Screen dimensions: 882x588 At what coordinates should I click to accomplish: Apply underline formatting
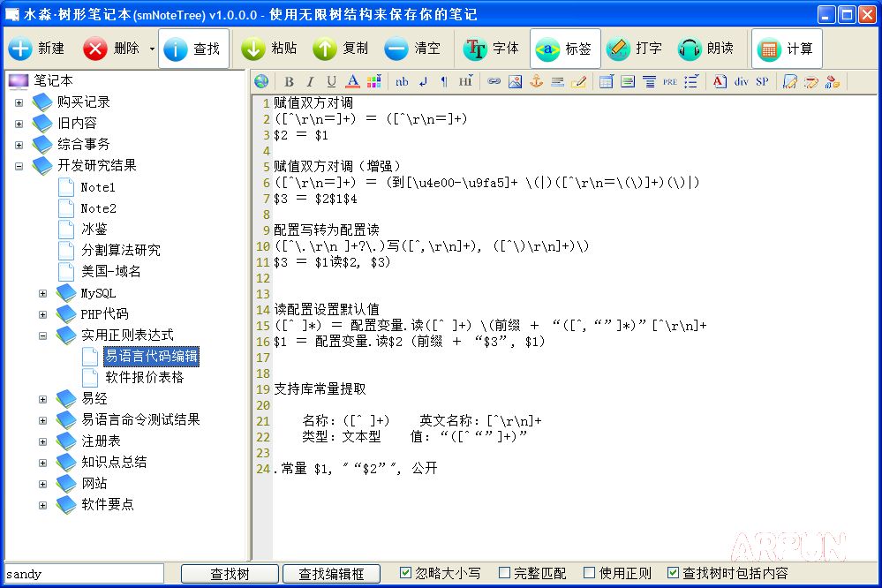(x=331, y=81)
